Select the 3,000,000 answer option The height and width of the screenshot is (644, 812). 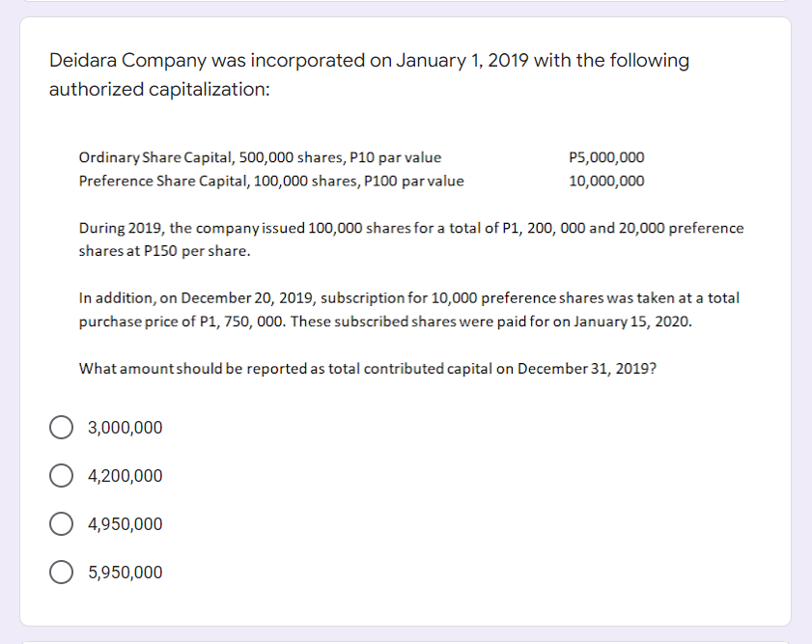(x=61, y=427)
